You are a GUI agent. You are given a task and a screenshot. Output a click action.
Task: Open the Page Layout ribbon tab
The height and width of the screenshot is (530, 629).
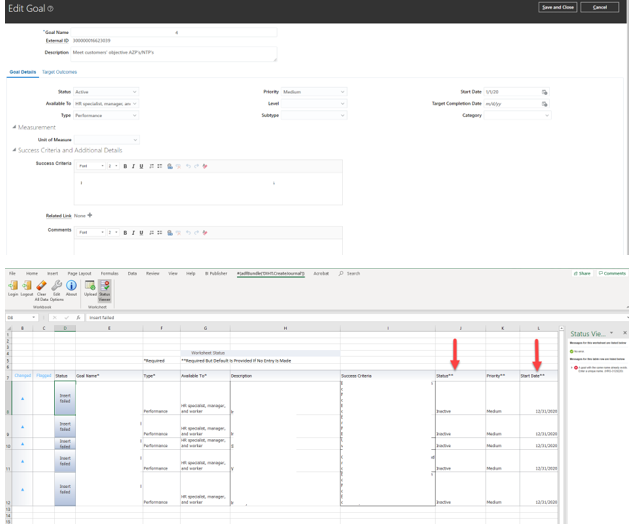pyautogui.click(x=79, y=273)
